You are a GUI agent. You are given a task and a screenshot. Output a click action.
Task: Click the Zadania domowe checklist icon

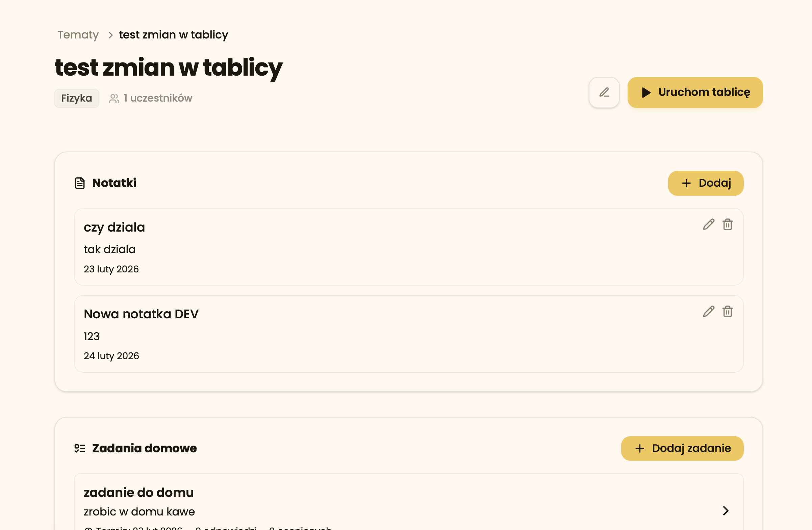79,448
